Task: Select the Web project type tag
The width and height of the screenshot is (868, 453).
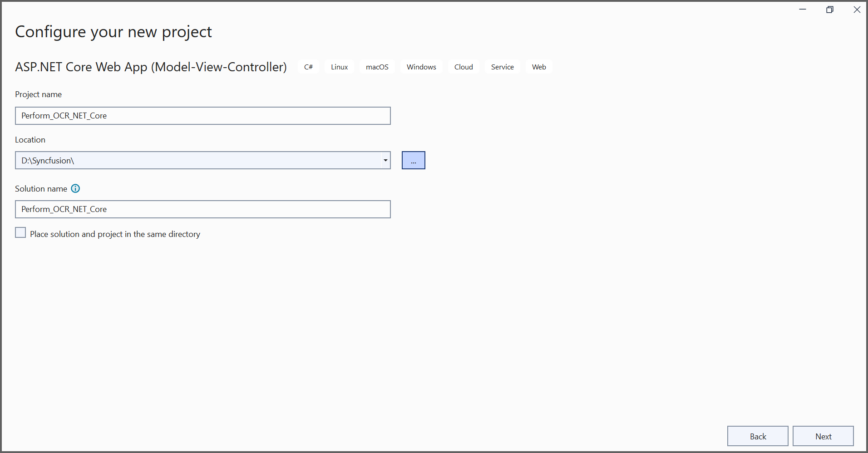Action: click(x=539, y=67)
